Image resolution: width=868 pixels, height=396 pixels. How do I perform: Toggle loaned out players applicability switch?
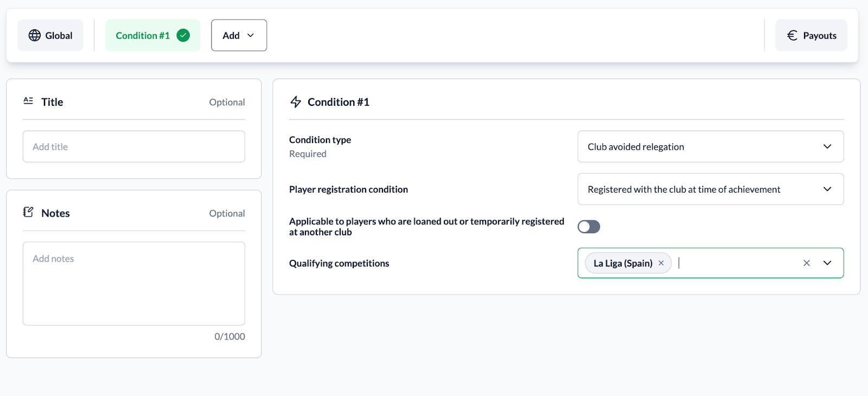(x=589, y=227)
